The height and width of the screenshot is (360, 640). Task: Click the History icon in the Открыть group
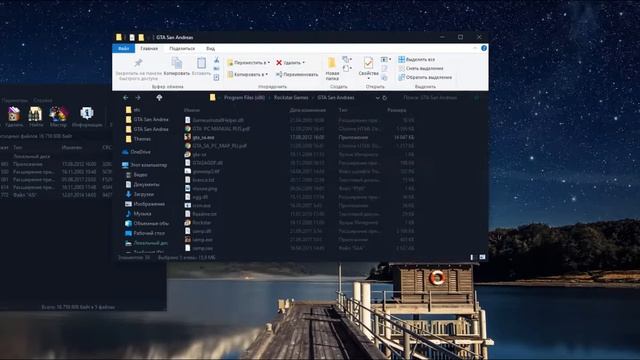tap(384, 78)
